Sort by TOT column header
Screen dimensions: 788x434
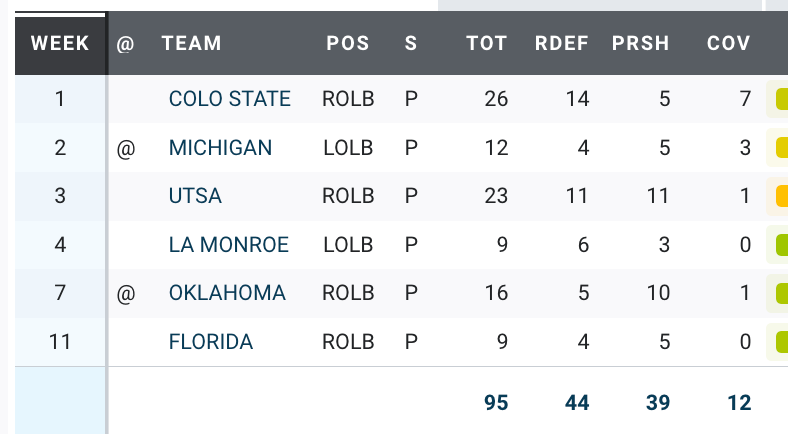point(486,43)
